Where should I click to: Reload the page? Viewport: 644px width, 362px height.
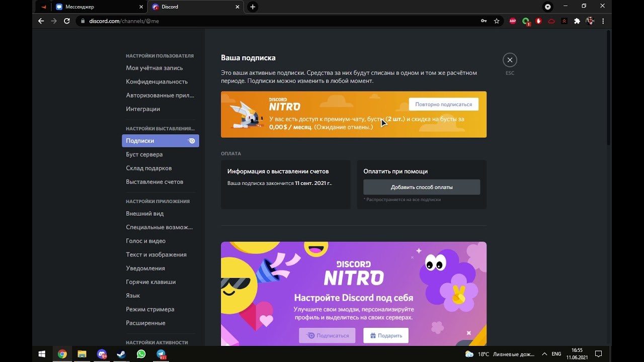pos(67,21)
